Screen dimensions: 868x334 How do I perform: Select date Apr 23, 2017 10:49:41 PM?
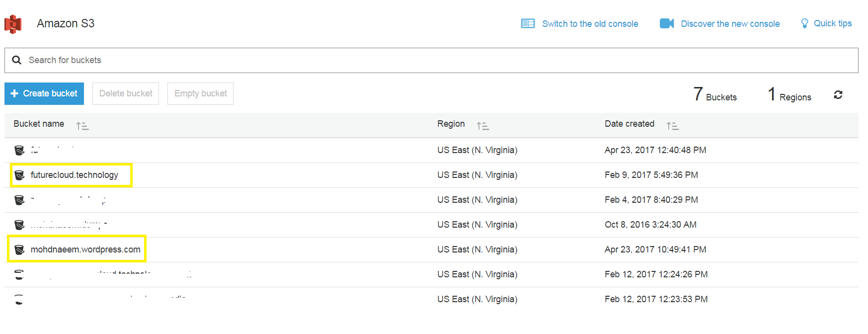(x=655, y=250)
